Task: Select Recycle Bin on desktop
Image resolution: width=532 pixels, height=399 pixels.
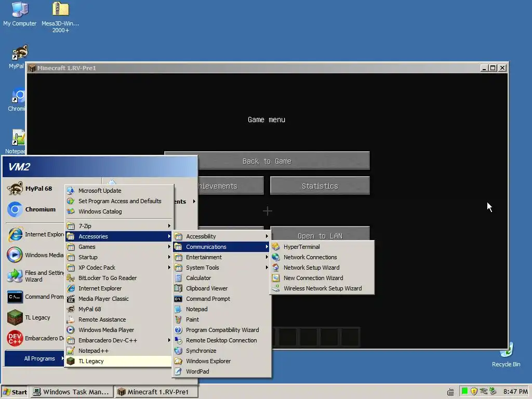Action: click(x=506, y=355)
